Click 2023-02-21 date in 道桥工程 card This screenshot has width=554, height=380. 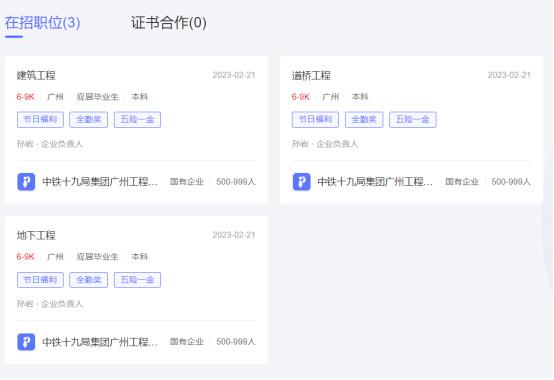pyautogui.click(x=509, y=75)
